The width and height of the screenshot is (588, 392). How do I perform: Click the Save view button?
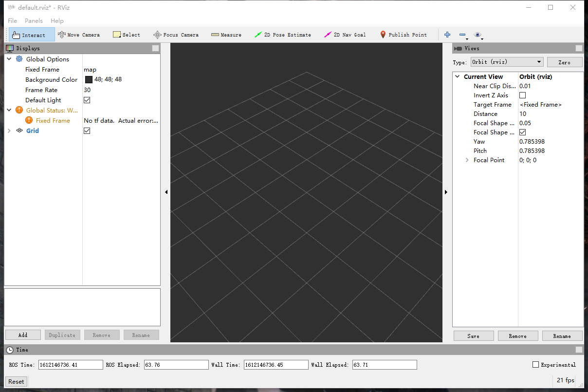coord(474,336)
